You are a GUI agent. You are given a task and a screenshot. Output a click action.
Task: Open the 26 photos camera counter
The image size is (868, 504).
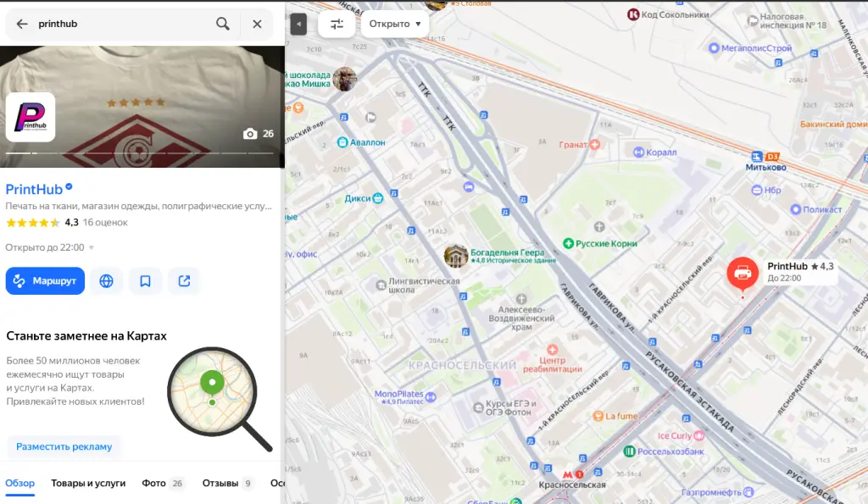coord(259,134)
